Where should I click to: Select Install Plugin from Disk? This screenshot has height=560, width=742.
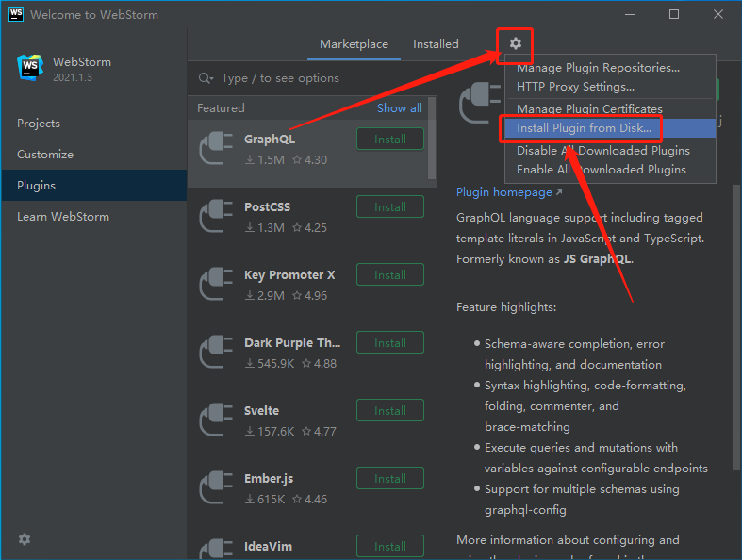point(610,128)
